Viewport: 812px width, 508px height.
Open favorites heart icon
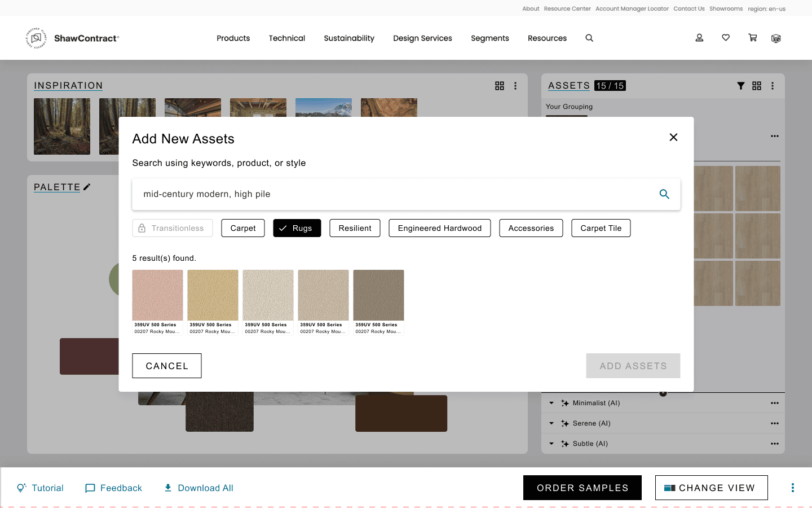tap(726, 38)
